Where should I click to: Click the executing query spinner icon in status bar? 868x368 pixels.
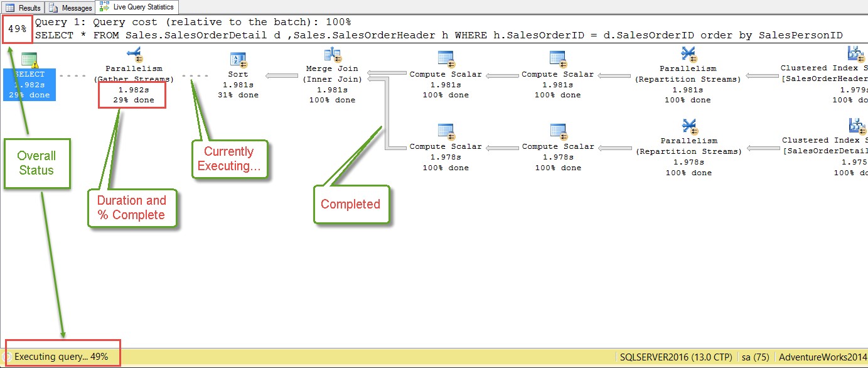pos(7,357)
